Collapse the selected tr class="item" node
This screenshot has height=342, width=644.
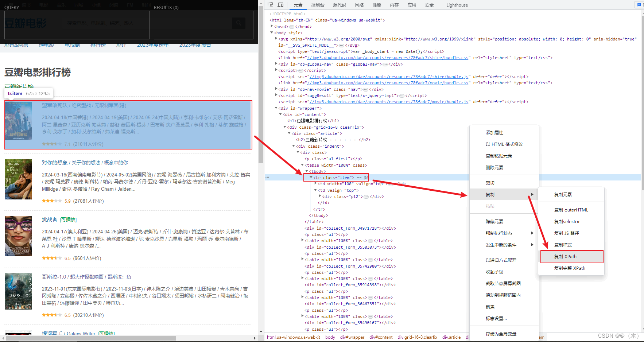coord(311,177)
